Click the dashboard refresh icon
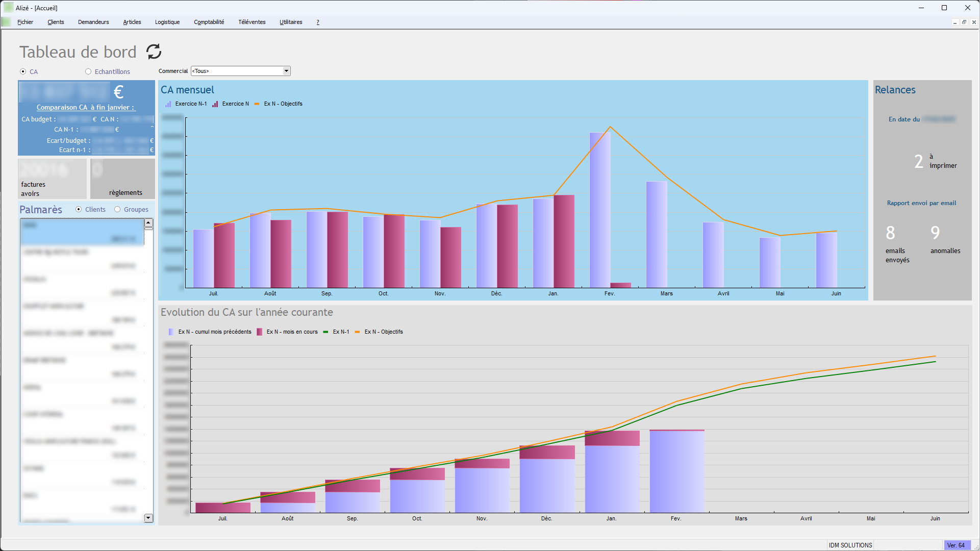The height and width of the screenshot is (551, 980). point(154,52)
